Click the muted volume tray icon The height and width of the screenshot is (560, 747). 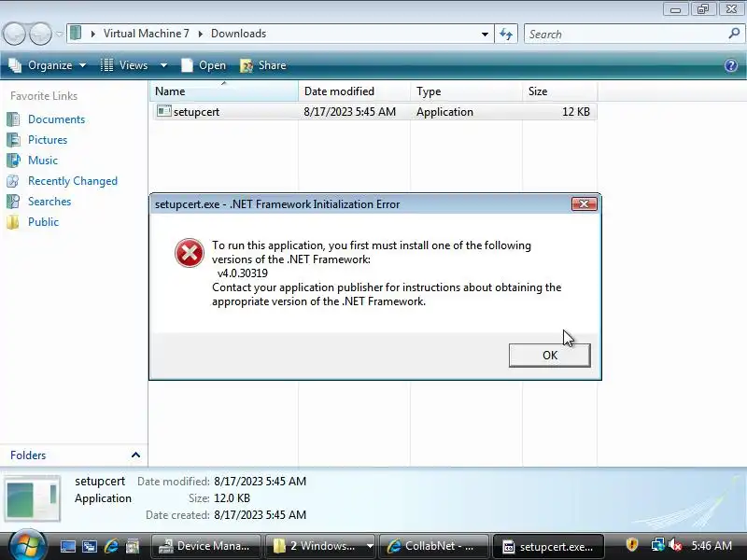tap(674, 545)
